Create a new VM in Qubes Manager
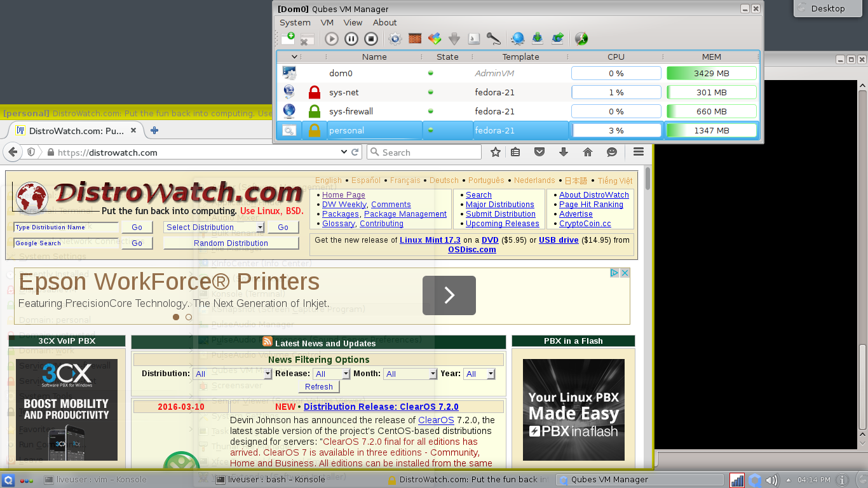The image size is (868, 488). [288, 39]
